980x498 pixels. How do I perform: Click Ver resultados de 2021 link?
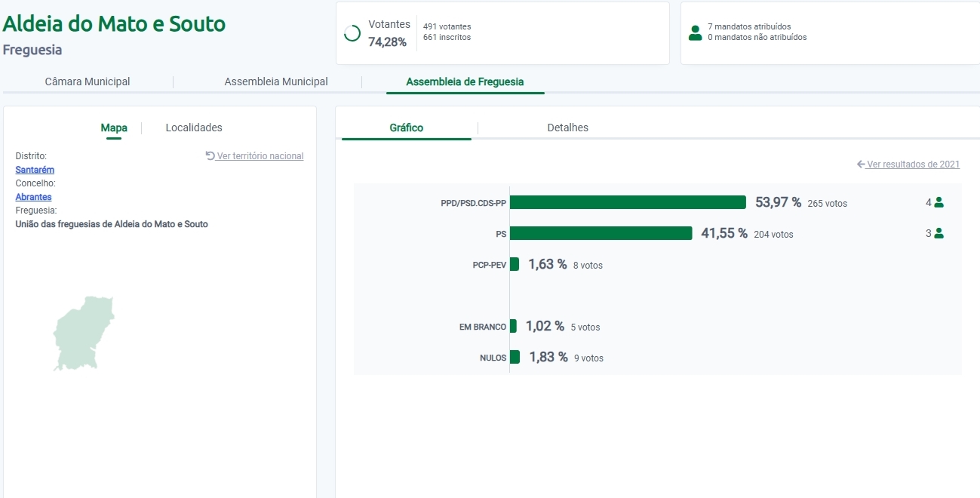[x=913, y=164]
